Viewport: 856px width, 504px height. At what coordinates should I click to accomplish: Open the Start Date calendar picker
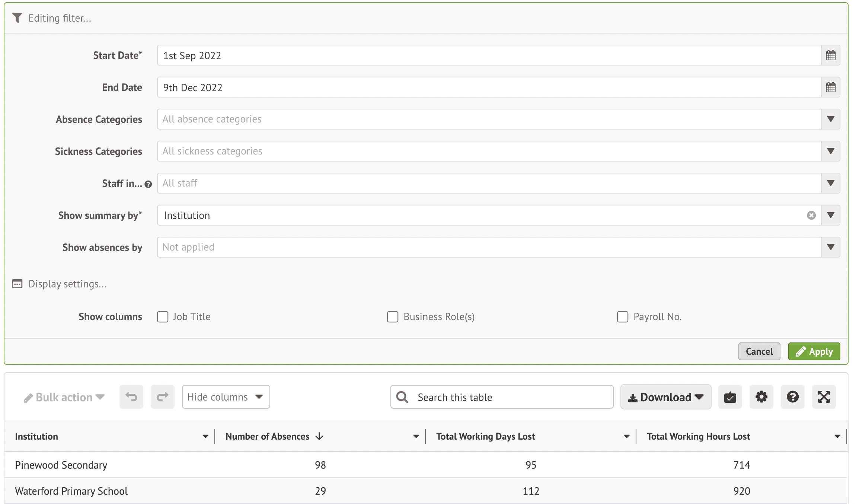[830, 55]
